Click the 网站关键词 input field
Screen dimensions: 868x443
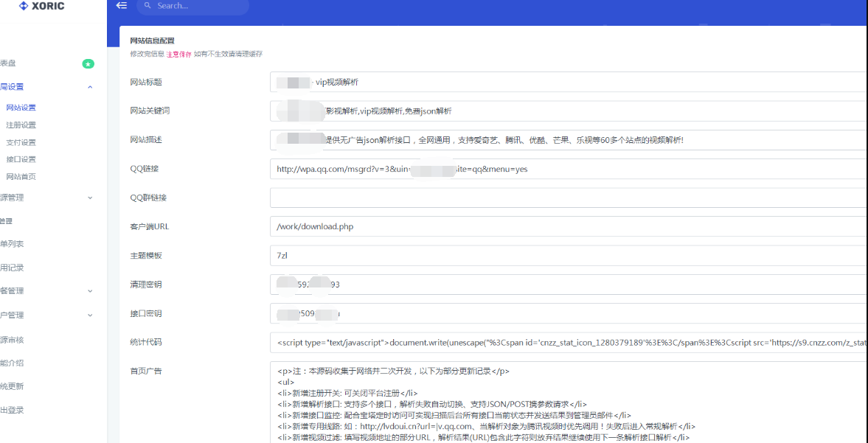tap(569, 111)
